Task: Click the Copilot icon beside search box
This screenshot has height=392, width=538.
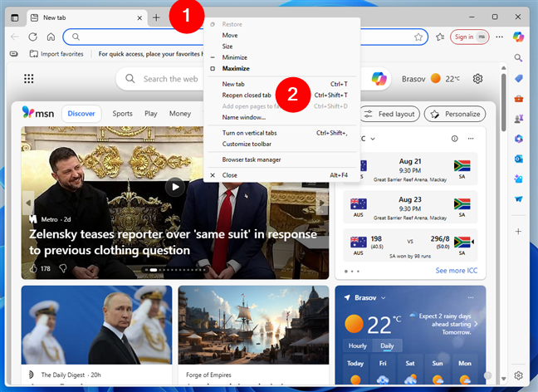Action: click(379, 79)
